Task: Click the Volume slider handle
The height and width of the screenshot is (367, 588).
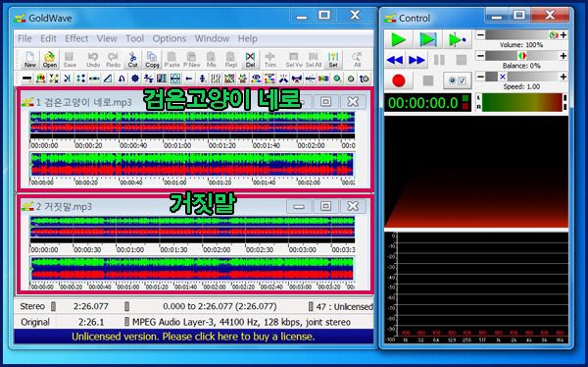Action: [x=553, y=35]
